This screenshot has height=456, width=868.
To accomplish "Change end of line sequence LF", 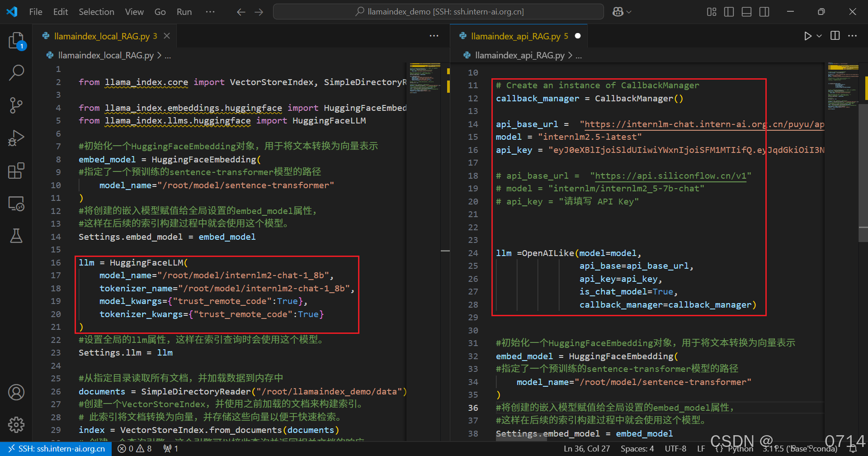I will (701, 449).
